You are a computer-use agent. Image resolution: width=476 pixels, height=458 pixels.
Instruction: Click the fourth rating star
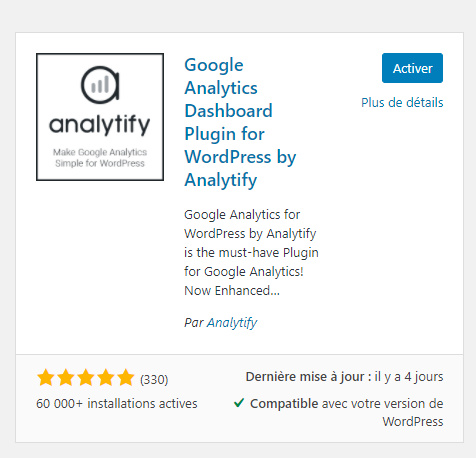pos(106,378)
